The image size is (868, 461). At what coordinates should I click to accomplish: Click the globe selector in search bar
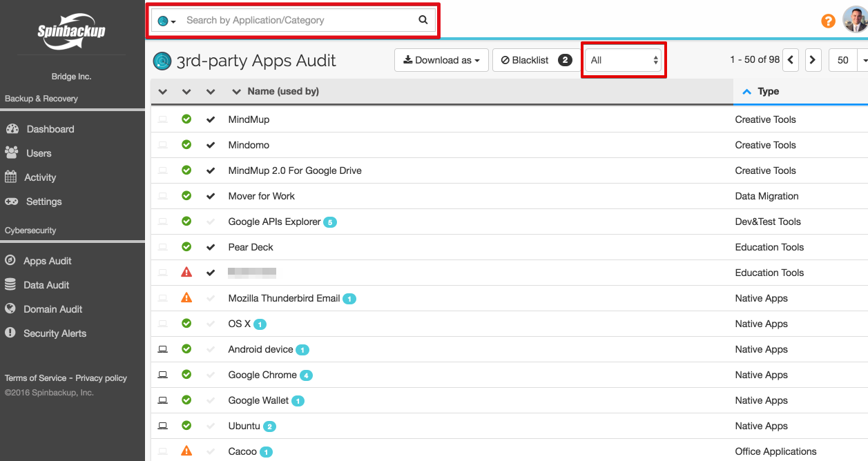(166, 21)
